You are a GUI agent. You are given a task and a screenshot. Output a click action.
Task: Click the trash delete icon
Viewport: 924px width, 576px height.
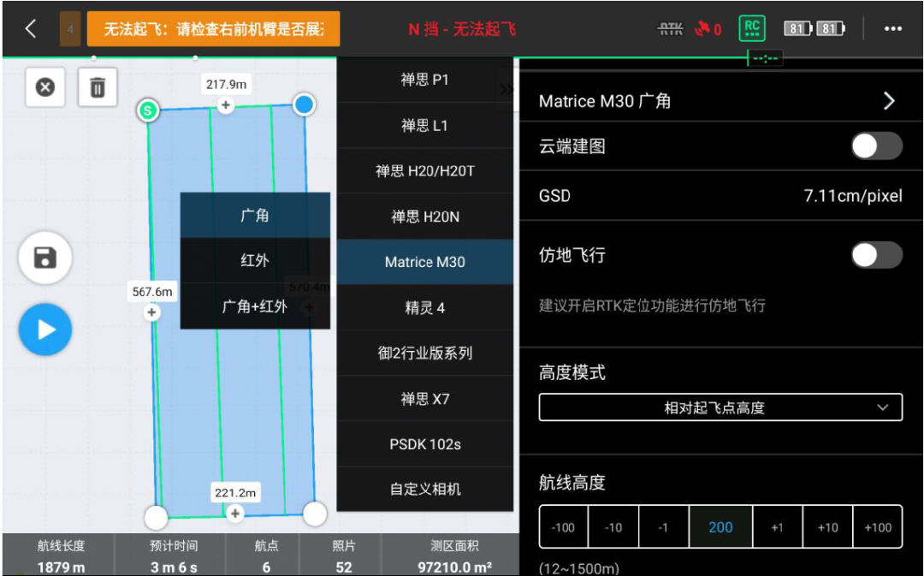coord(98,87)
